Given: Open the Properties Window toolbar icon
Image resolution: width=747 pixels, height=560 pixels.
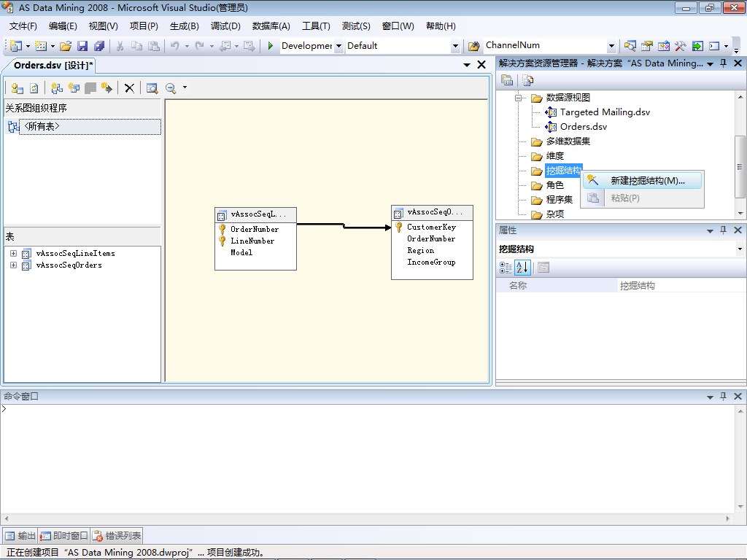Looking at the screenshot, I should [646, 46].
